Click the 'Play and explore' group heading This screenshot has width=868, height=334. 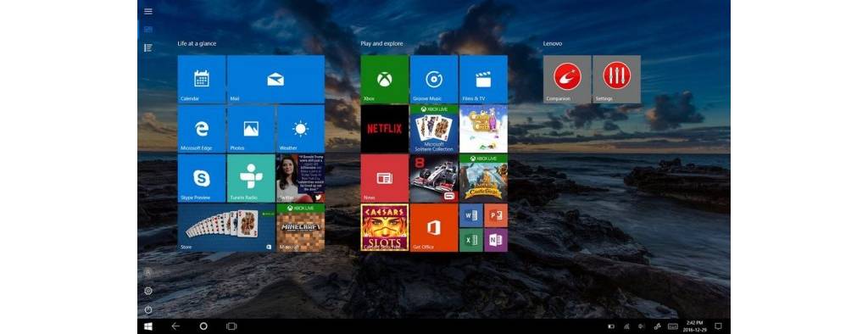382,43
